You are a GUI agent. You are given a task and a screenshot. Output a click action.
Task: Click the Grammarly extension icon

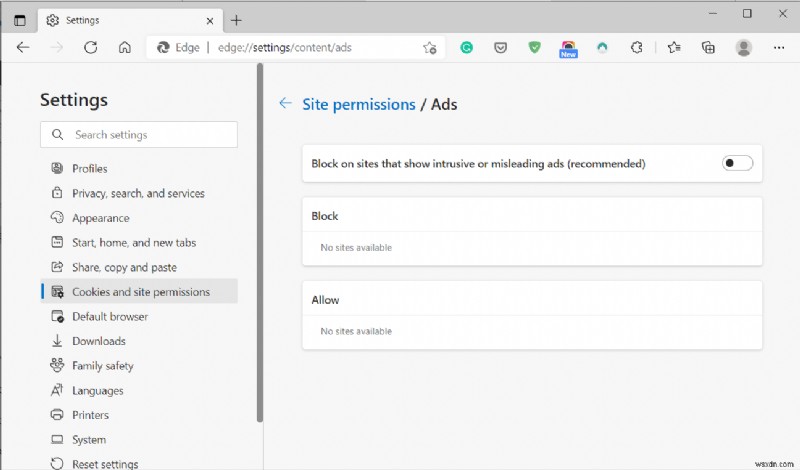click(x=466, y=47)
